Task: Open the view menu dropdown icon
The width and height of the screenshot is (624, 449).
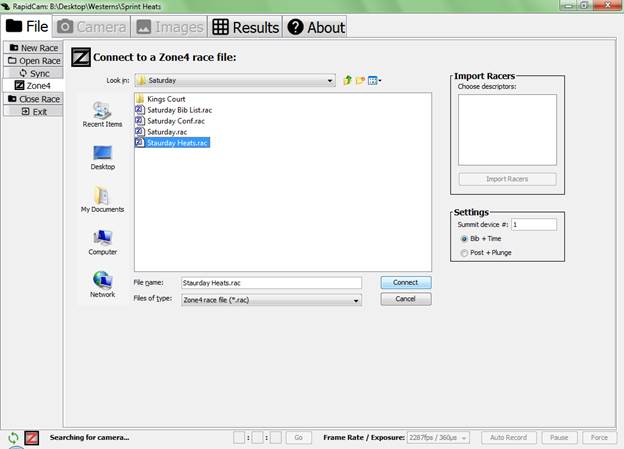Action: click(375, 80)
